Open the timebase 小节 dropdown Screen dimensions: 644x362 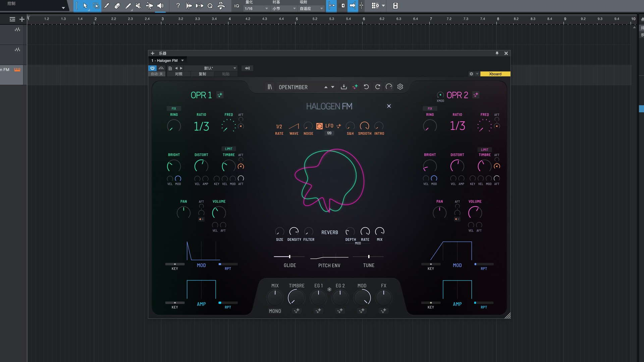tap(284, 8)
